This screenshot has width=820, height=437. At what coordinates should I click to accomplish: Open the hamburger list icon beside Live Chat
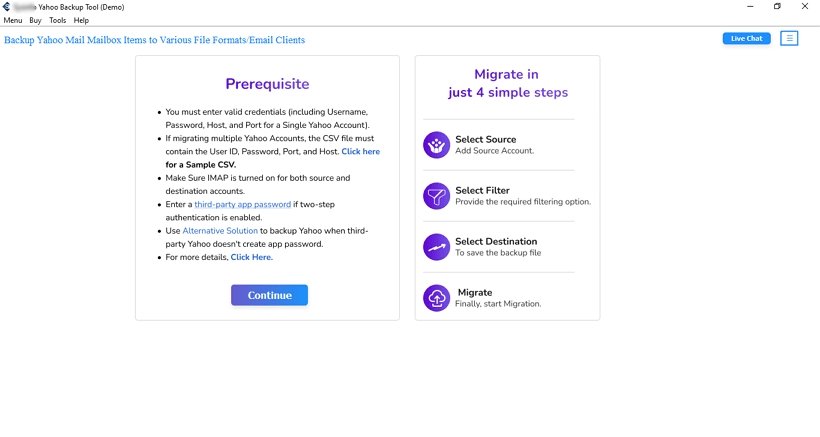[789, 38]
